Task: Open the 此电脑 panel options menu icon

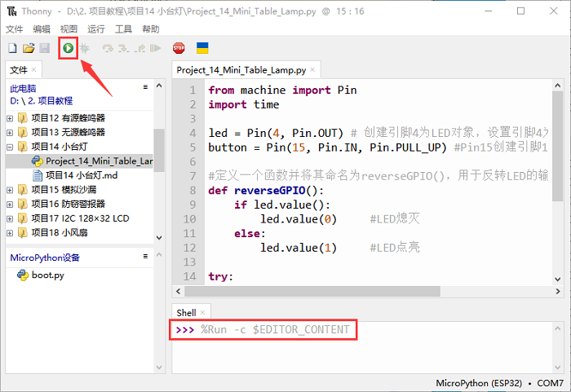Action: point(145,87)
